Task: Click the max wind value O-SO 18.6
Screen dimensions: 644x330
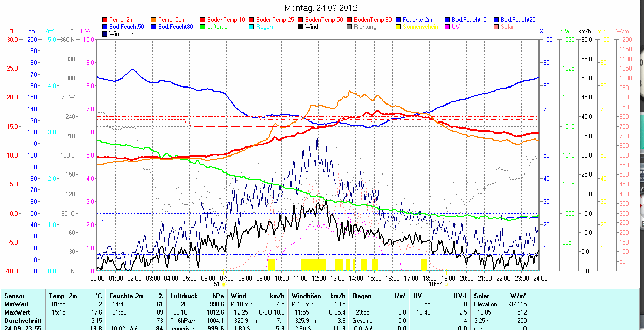Action: (x=271, y=312)
